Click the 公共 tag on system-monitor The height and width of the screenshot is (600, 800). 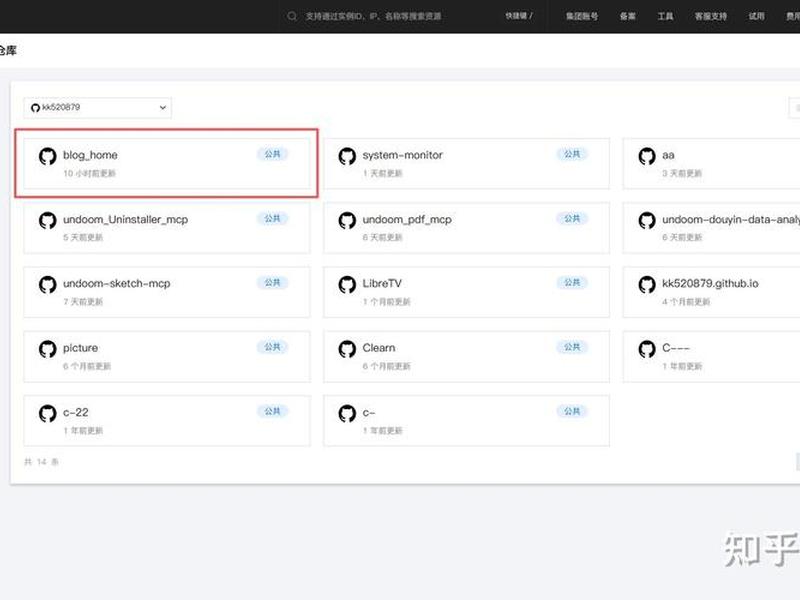pyautogui.click(x=572, y=154)
